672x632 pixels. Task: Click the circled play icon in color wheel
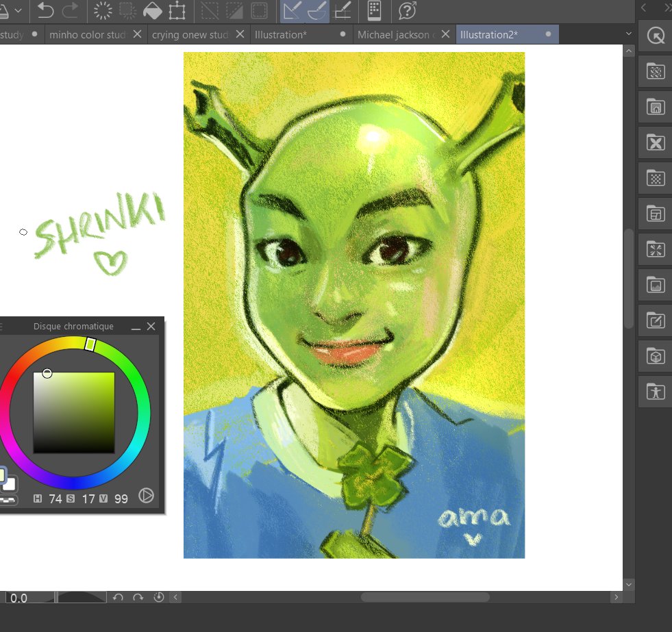[x=146, y=496]
